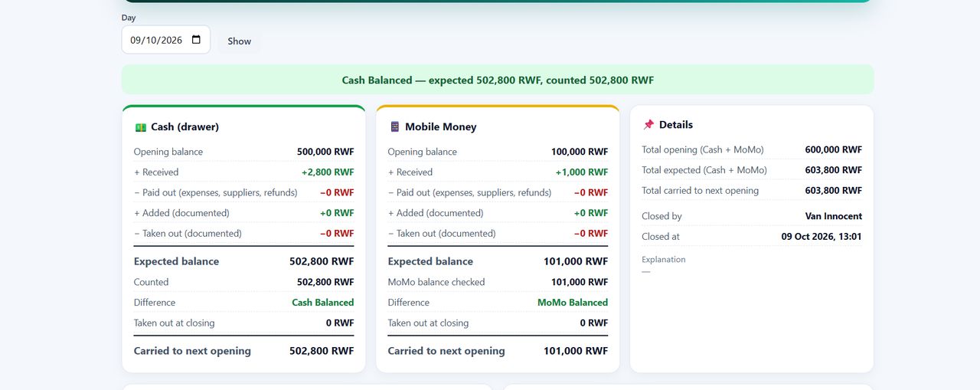The height and width of the screenshot is (390, 980).
Task: Click the Show button
Action: pos(239,41)
